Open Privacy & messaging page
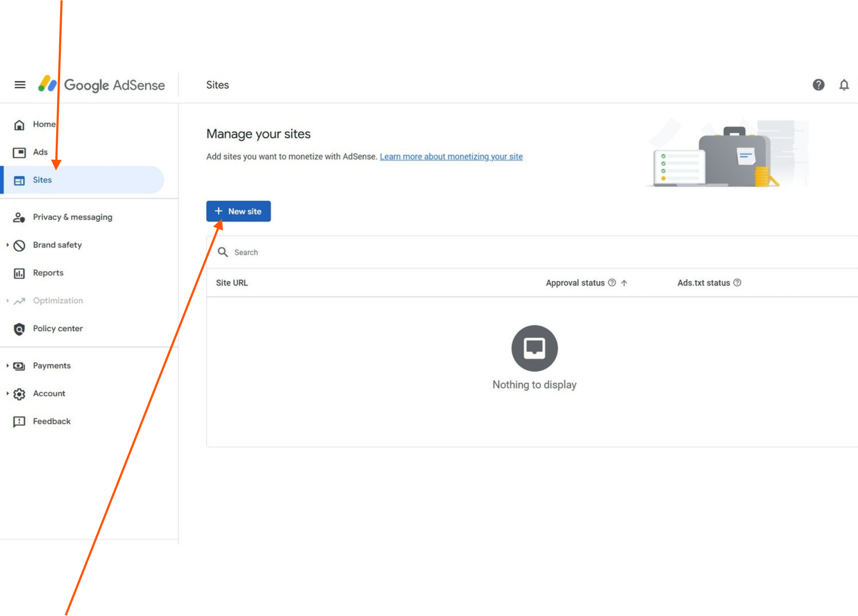 (72, 217)
